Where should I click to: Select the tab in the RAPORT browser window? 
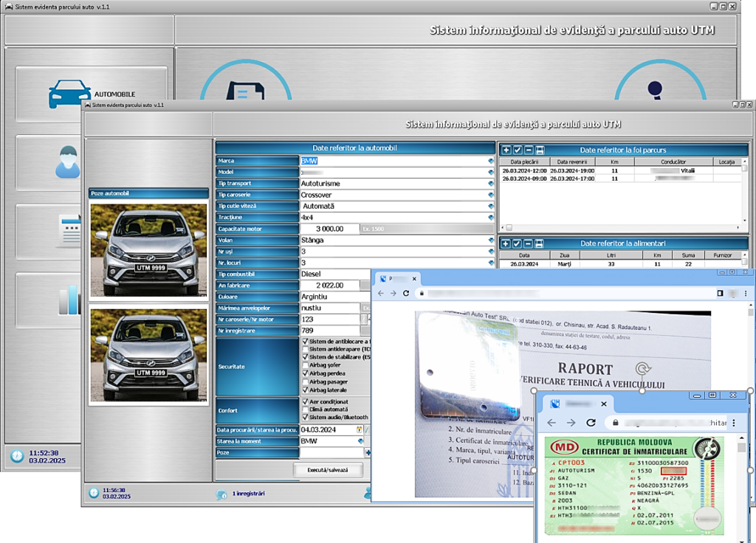click(398, 278)
